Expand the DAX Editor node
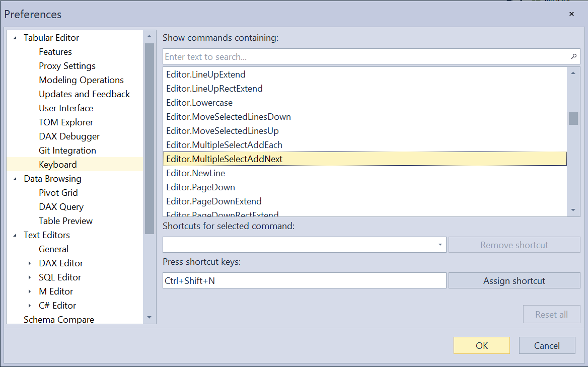 (30, 263)
